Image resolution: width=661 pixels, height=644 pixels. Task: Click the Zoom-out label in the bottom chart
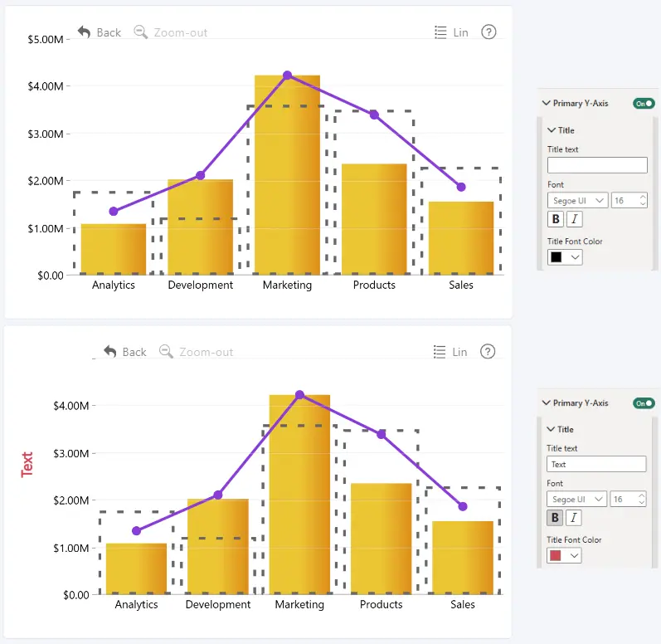point(207,352)
